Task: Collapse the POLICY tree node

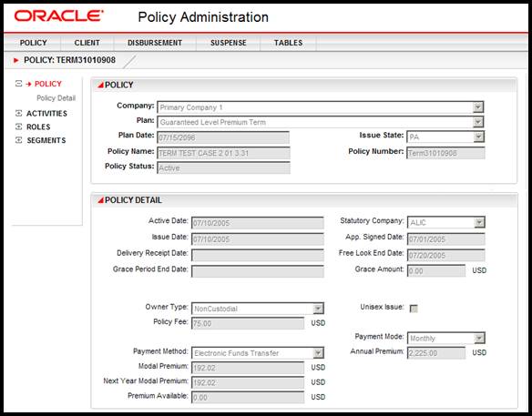Action: tap(18, 84)
